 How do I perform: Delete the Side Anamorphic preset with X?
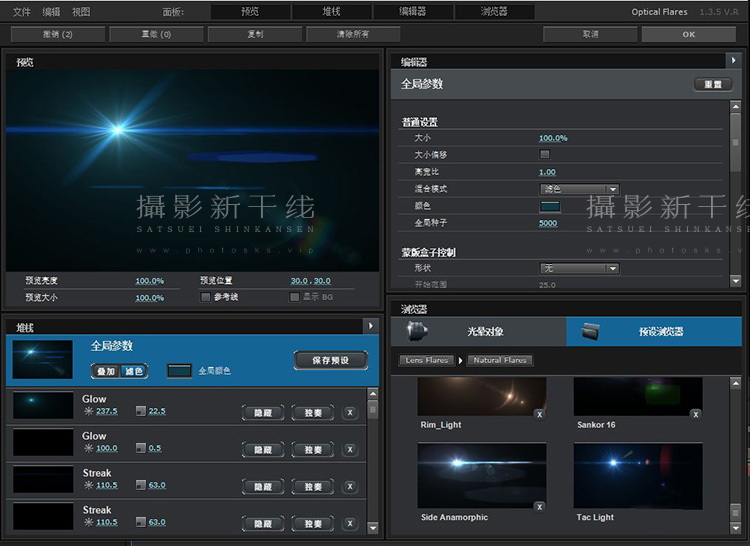[540, 507]
